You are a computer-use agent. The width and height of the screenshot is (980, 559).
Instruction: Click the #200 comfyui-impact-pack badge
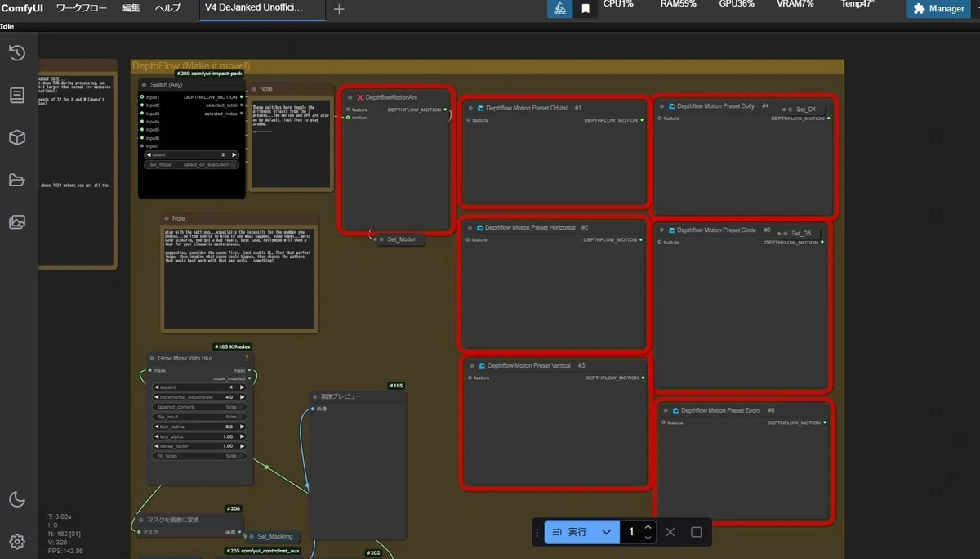pyautogui.click(x=209, y=74)
